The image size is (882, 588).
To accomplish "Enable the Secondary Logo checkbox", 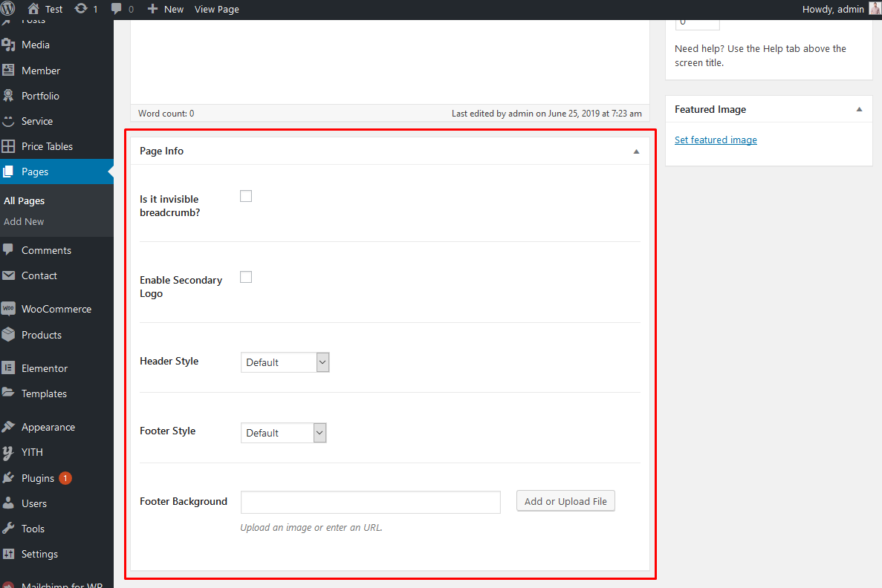I will [x=246, y=277].
